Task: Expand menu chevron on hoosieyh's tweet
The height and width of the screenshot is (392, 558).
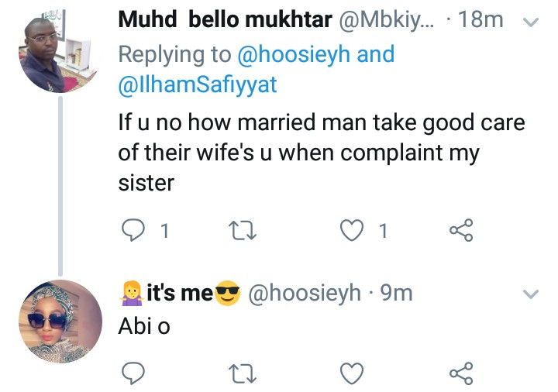Action: click(532, 294)
